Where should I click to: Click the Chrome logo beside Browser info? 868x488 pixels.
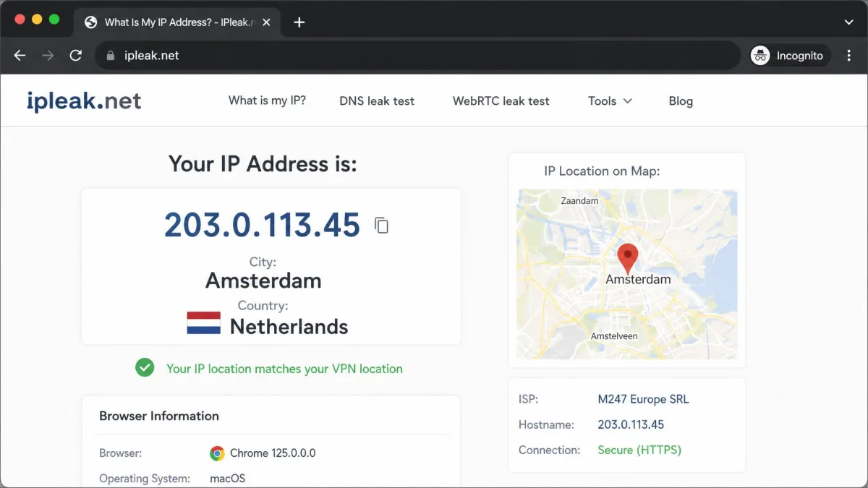[217, 453]
